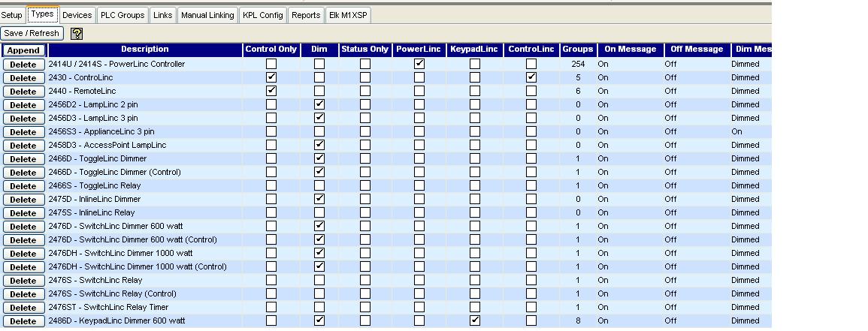Viewport: 868px width, 331px height.
Task: Uncheck KeypadLinc for 2486D KeypadLinc Dimmer
Action: 475,320
